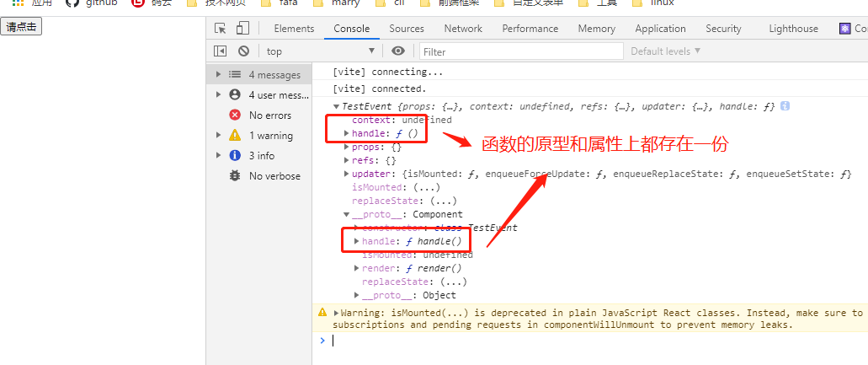This screenshot has height=365, width=868.
Task: Open the Elements tab
Action: (x=294, y=29)
